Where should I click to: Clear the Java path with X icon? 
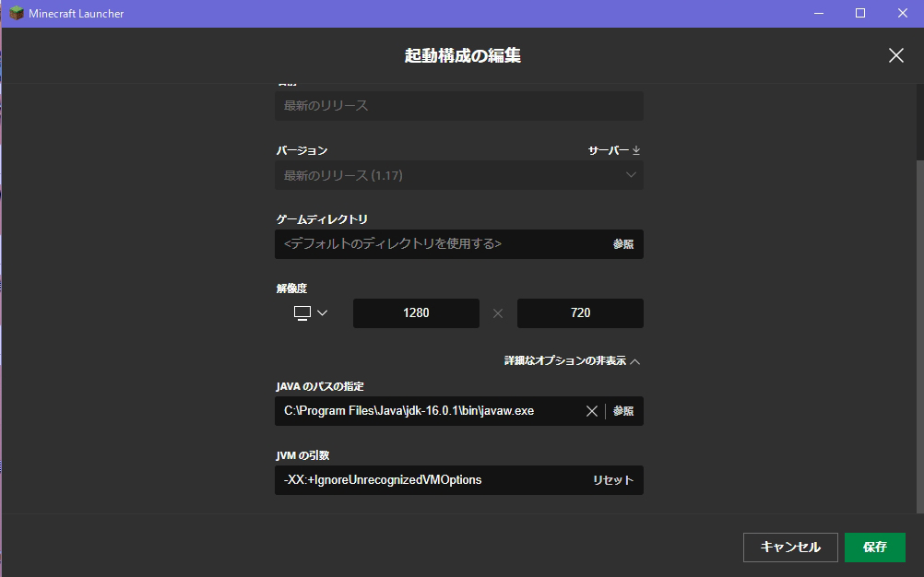pyautogui.click(x=592, y=411)
